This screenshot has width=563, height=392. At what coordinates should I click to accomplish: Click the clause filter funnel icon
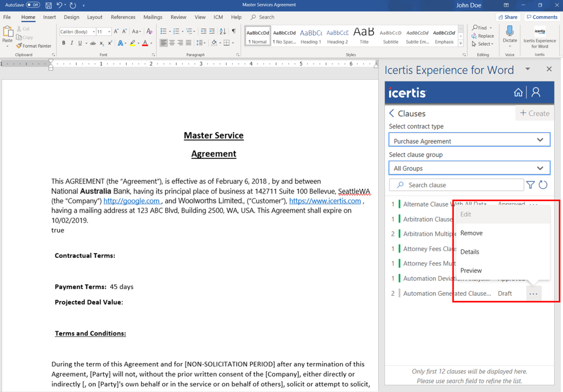[530, 185]
